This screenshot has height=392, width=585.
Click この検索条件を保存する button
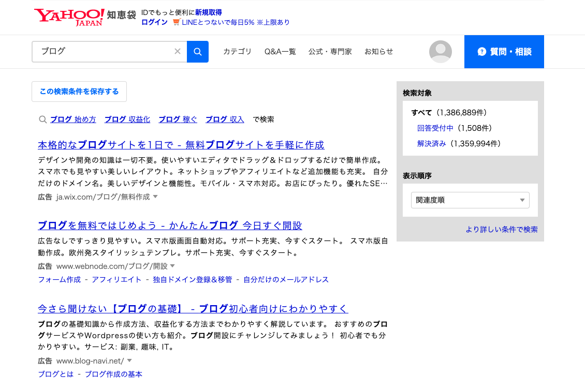point(79,92)
